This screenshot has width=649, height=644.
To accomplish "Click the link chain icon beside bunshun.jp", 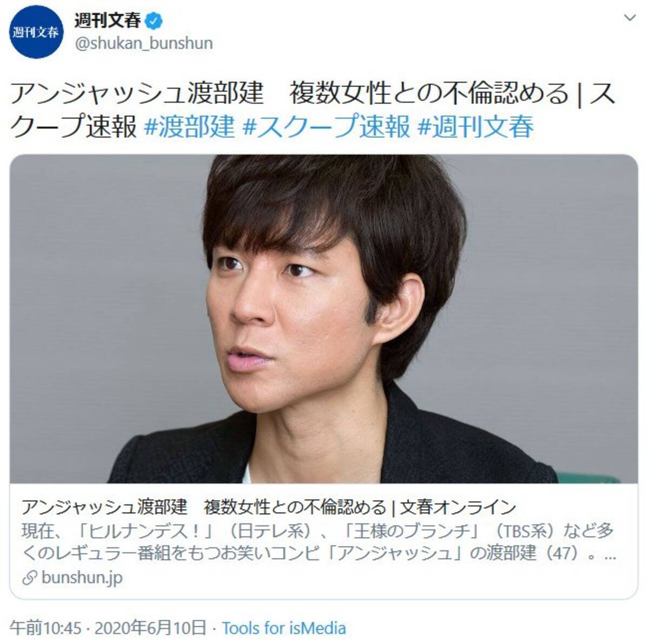I will [x=29, y=578].
